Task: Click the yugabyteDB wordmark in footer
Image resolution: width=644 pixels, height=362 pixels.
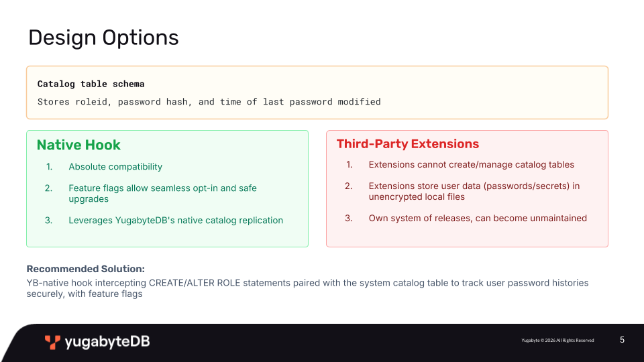Action: click(107, 342)
